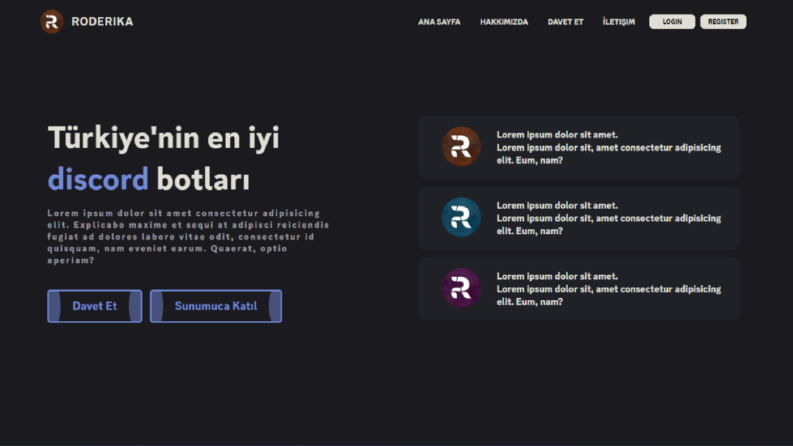Click the LOGIN button
Image resolution: width=793 pixels, height=446 pixels.
[x=672, y=22]
